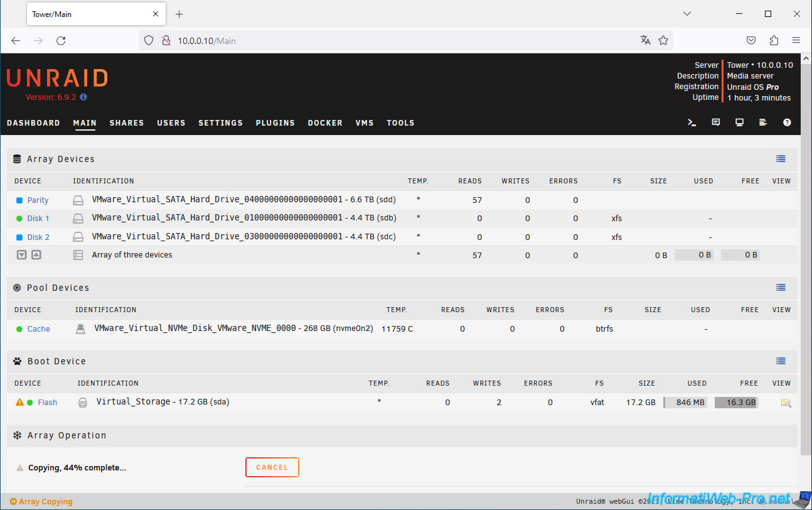
Task: Browse the Flash device folder icon
Action: click(785, 403)
